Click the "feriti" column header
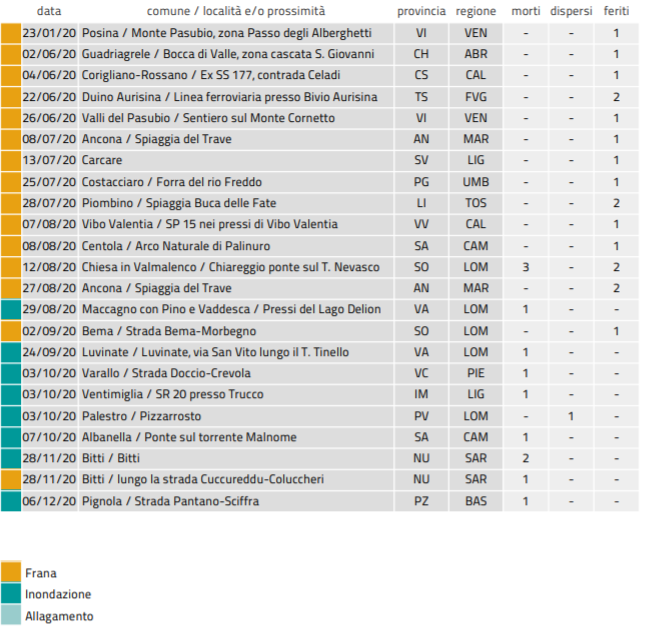The image size is (645, 627). 616,11
